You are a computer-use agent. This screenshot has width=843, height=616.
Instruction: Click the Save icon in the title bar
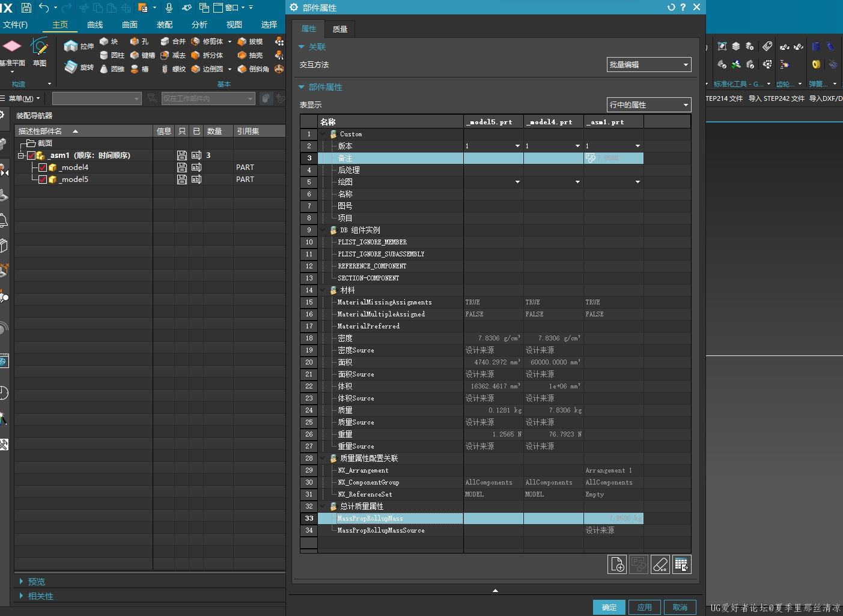(x=26, y=8)
